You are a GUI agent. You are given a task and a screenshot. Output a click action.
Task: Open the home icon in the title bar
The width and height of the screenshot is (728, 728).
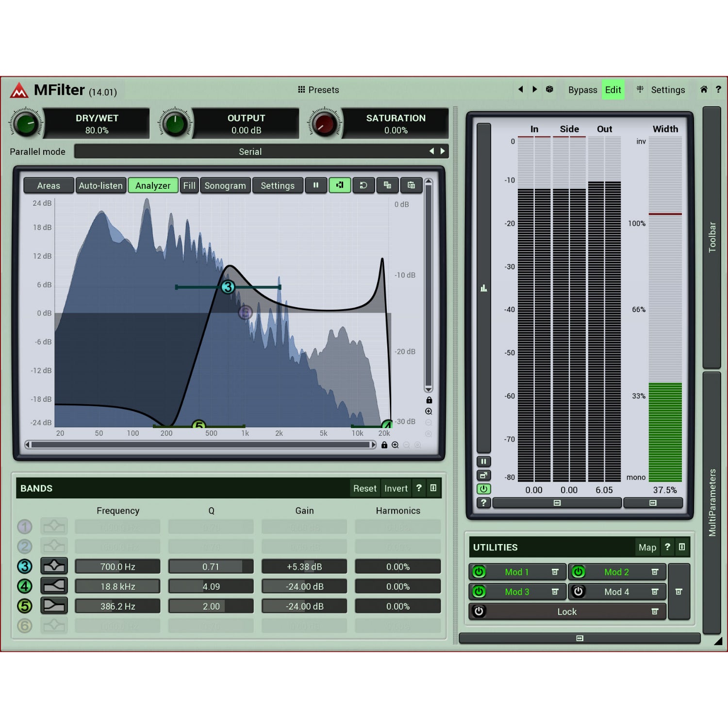coord(704,89)
